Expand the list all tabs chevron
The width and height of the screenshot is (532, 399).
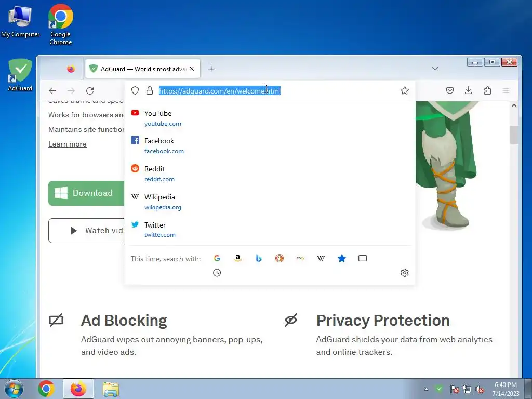coord(435,69)
